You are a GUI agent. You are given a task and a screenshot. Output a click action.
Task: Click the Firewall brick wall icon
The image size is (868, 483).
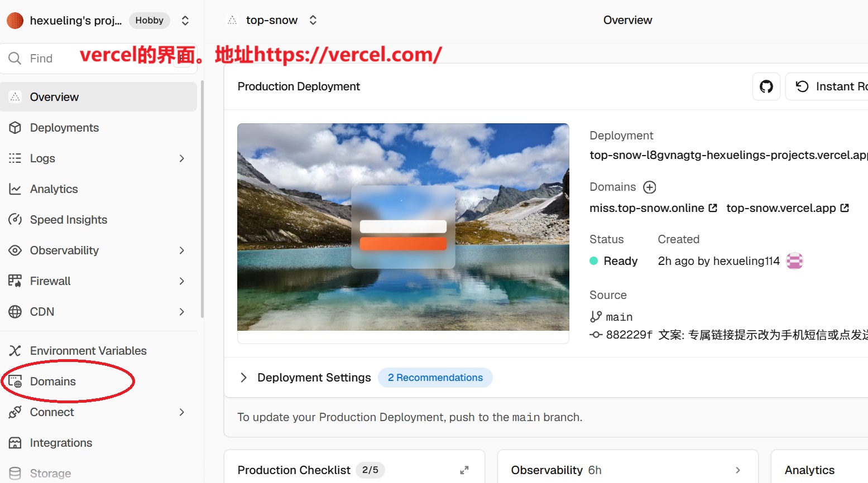[x=15, y=281]
